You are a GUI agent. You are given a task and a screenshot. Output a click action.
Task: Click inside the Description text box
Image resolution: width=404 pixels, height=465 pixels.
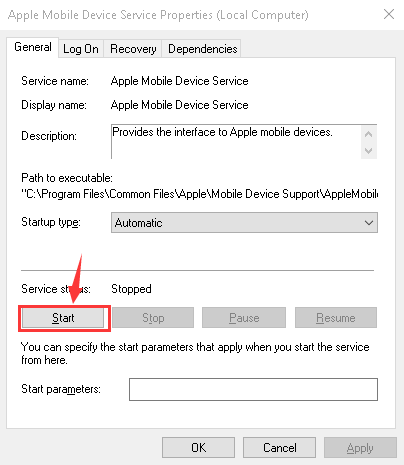click(236, 142)
